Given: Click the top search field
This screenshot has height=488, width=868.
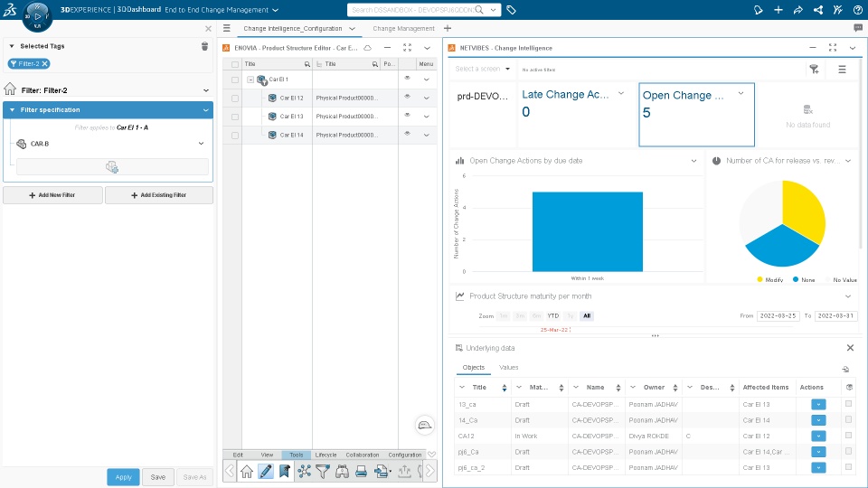Looking at the screenshot, I should click(413, 10).
